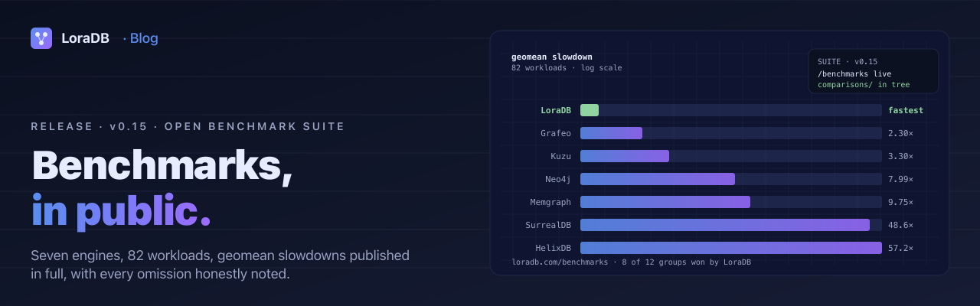
Task: Click the Grafeo row label
Action: (556, 133)
